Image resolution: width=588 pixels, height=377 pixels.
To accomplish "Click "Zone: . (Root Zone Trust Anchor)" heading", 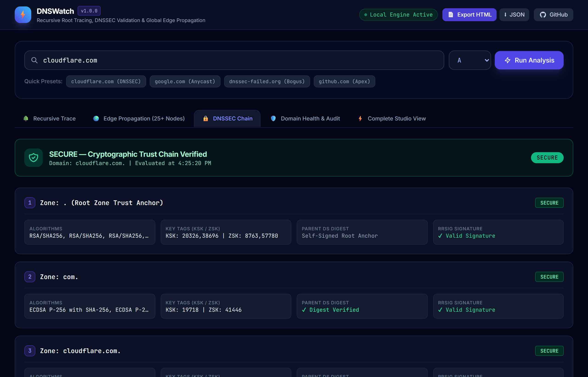I will click(x=102, y=203).
